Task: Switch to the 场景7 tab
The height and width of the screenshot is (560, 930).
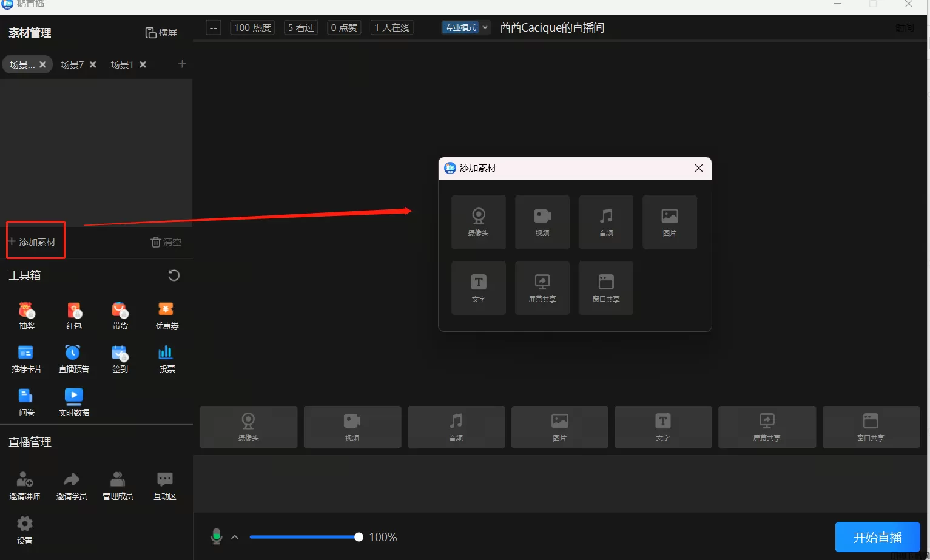Action: point(72,64)
